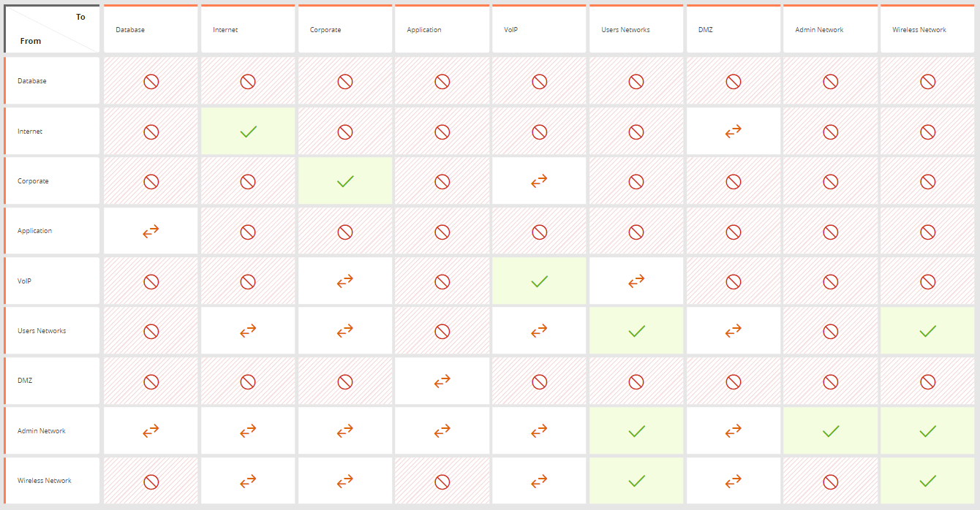This screenshot has width=980, height=510.
Task: Click the To/From corner cell
Action: [x=51, y=29]
